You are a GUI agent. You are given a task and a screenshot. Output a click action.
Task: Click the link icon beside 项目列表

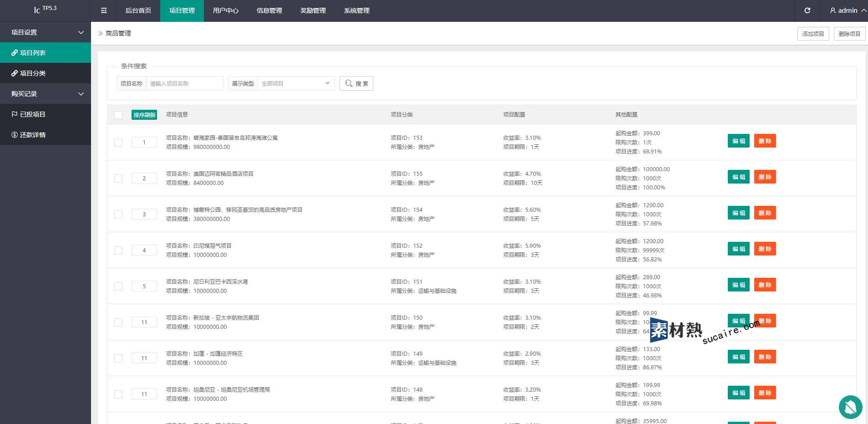click(15, 53)
